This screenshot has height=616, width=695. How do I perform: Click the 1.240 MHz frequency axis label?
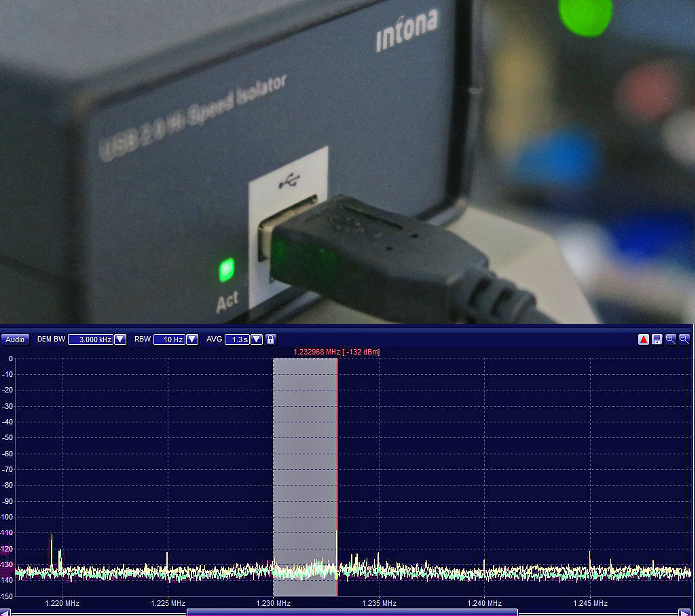click(x=484, y=603)
